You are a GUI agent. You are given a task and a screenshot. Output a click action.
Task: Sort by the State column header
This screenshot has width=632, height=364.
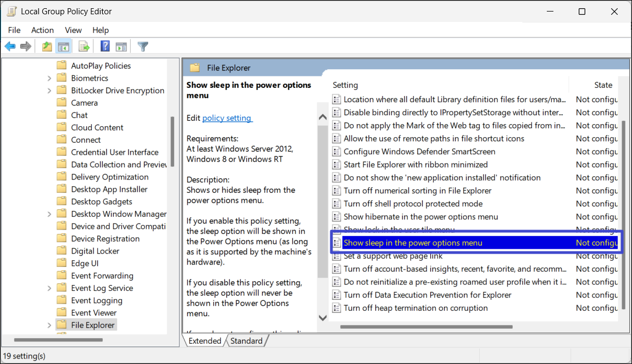tap(603, 85)
